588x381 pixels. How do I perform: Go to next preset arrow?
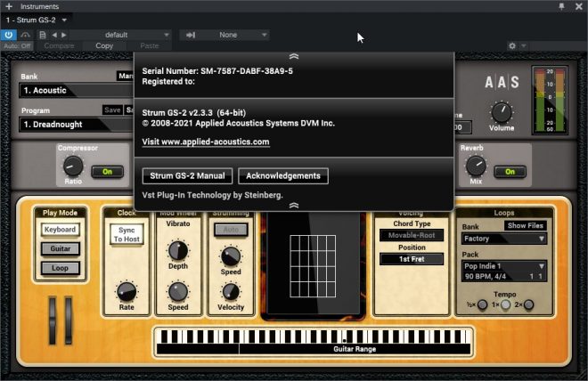click(x=64, y=35)
